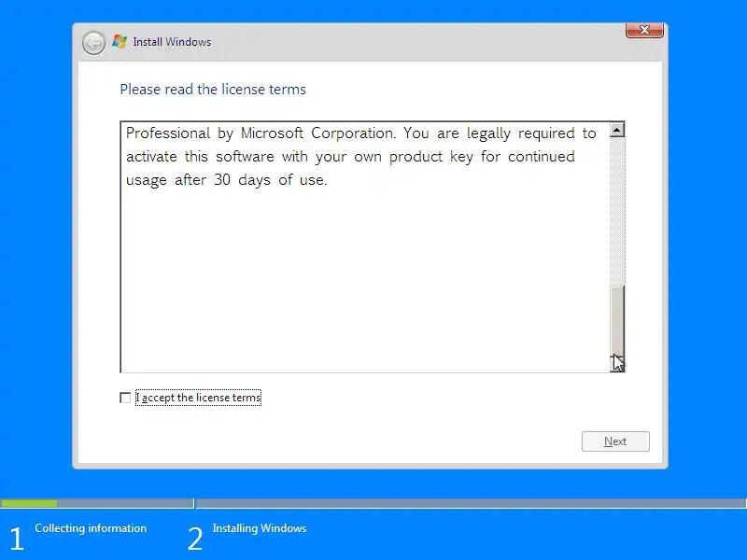Click the scrollbar track above the thumb
This screenshot has height=560, width=747.
pyautogui.click(x=617, y=212)
